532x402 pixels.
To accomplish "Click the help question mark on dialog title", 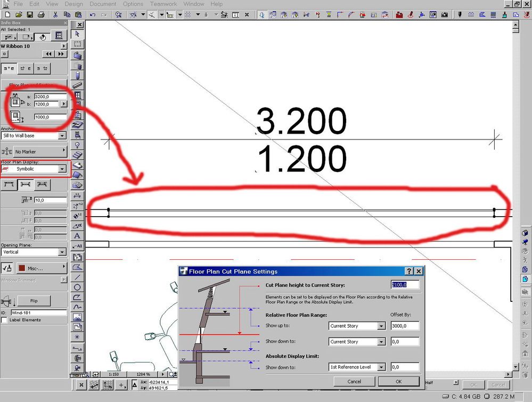I will (x=409, y=271).
